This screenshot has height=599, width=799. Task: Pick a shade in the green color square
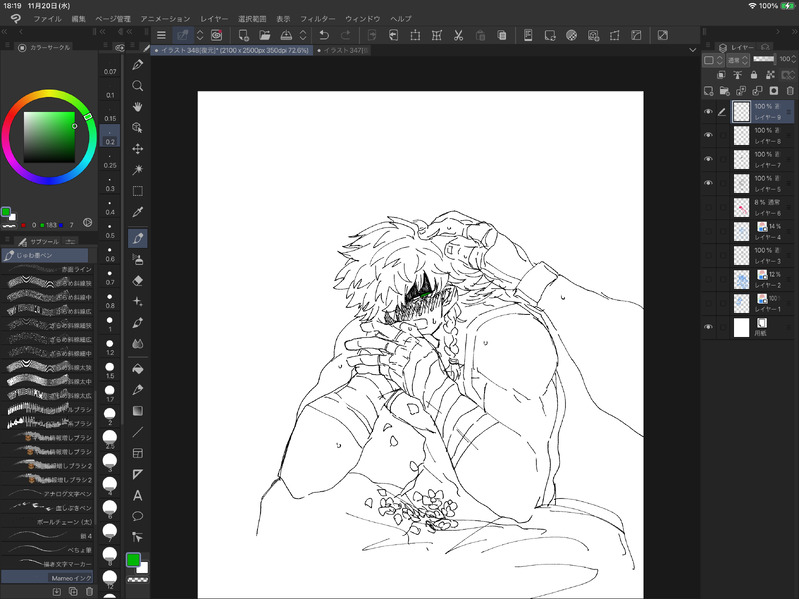[x=49, y=137]
